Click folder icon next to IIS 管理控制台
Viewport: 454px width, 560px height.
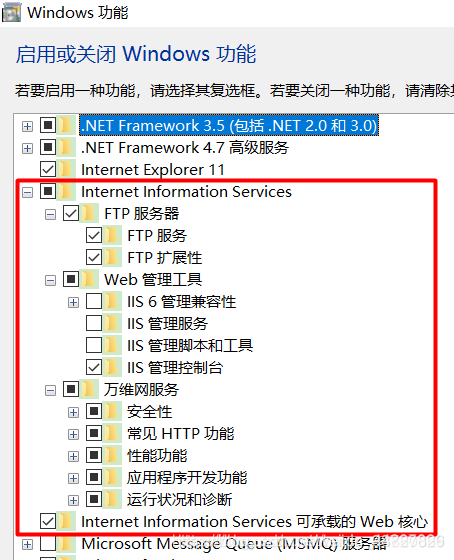(113, 368)
